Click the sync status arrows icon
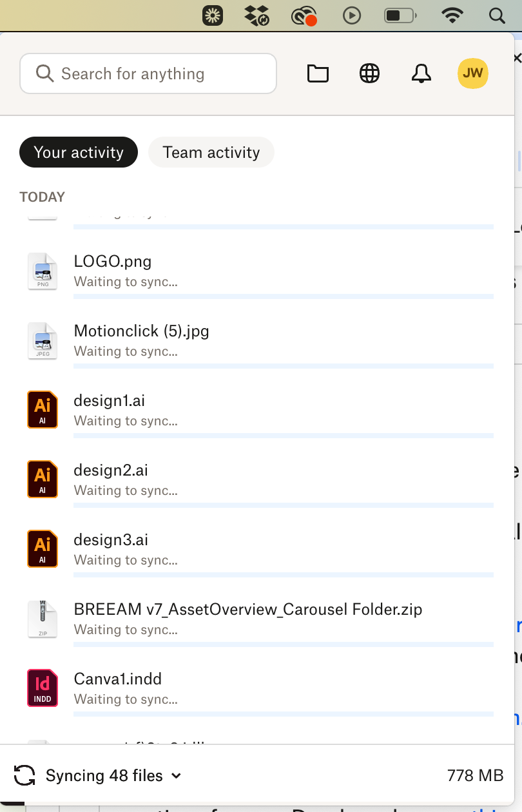 pos(24,775)
